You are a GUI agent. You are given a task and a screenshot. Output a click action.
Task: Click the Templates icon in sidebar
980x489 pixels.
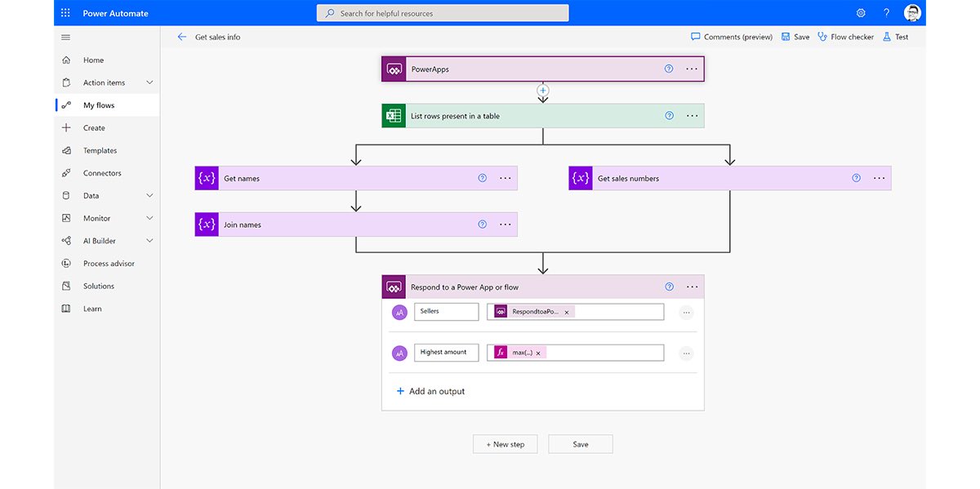point(66,151)
